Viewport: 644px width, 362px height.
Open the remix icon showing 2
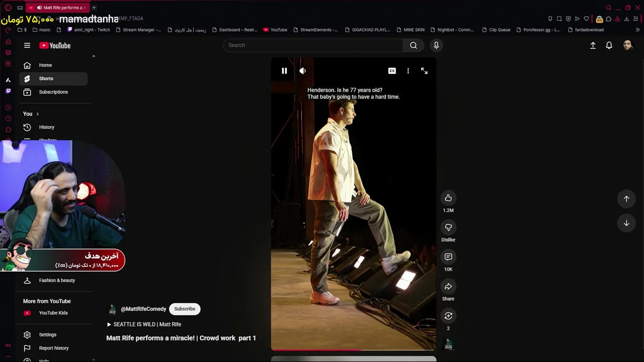pos(448,316)
